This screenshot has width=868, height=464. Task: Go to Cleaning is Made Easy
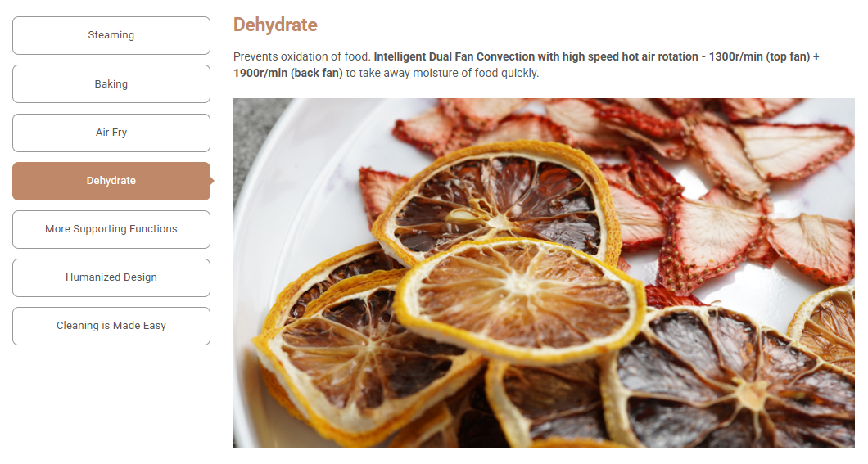[111, 327]
